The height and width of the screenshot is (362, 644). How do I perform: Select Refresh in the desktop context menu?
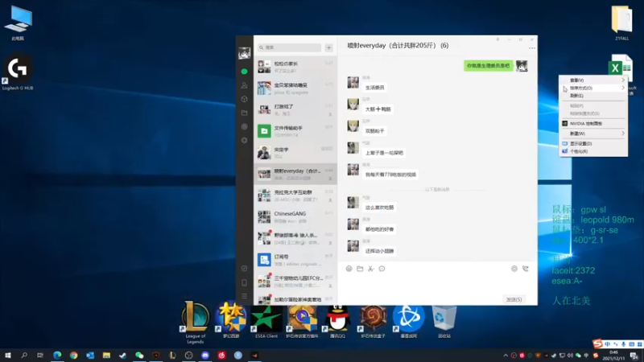click(593, 96)
